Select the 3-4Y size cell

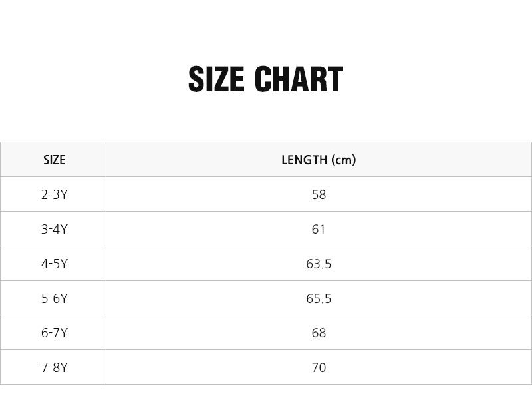tap(54, 230)
